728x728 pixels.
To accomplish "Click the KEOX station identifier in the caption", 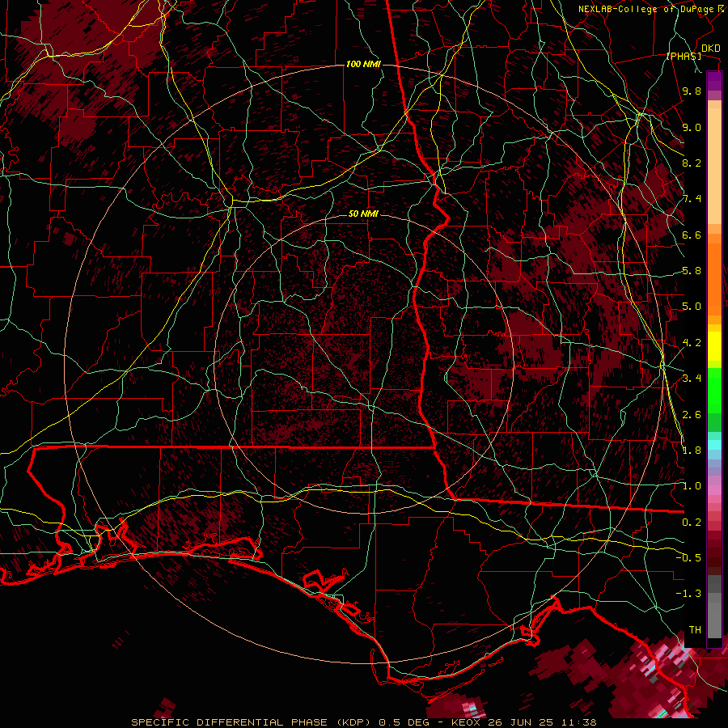I will pos(464,722).
